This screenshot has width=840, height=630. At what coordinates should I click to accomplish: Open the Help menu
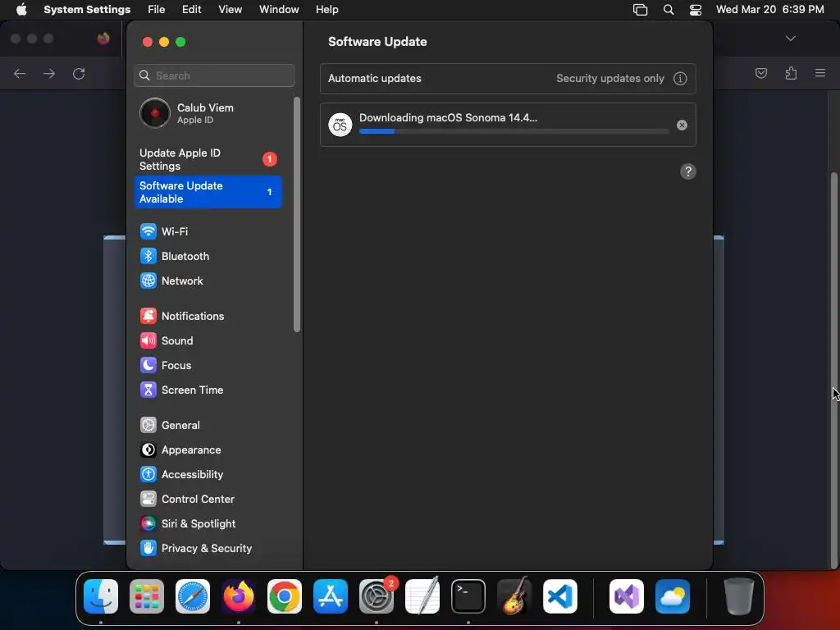click(x=326, y=10)
